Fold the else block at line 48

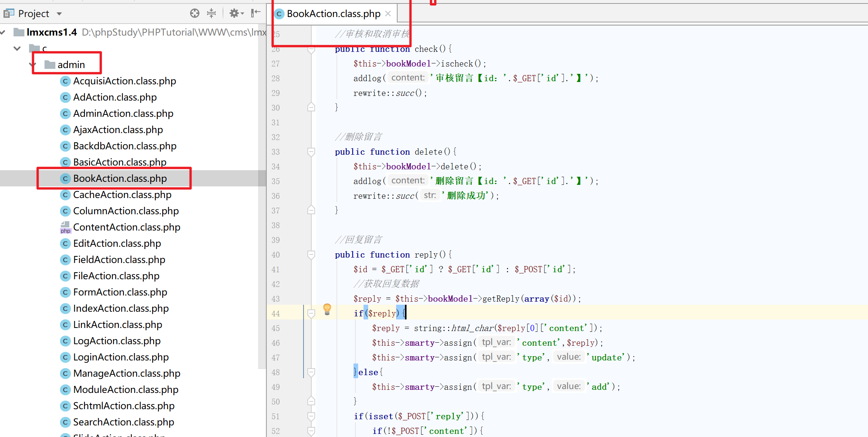tap(311, 372)
